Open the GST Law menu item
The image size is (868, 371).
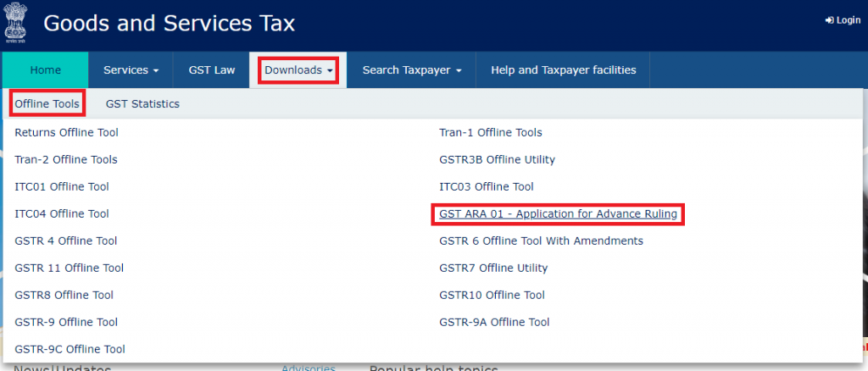coord(211,70)
